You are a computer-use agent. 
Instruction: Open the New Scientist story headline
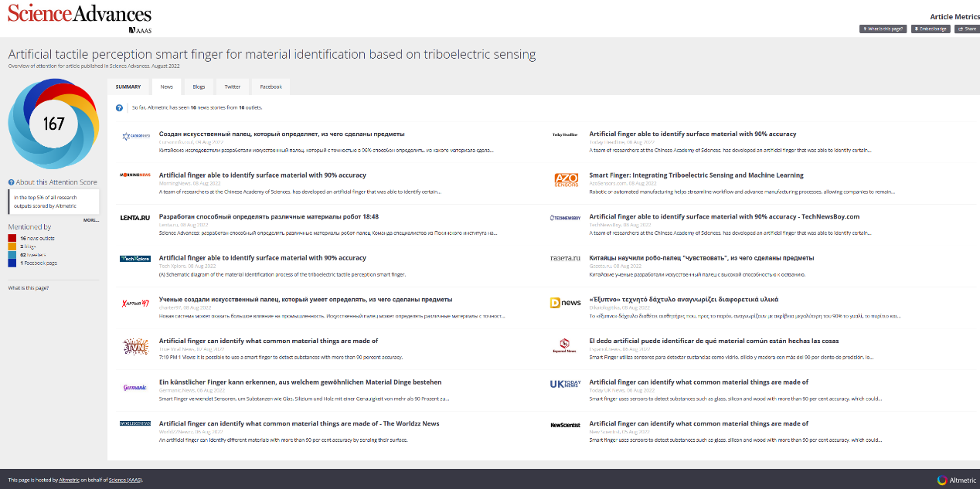699,423
